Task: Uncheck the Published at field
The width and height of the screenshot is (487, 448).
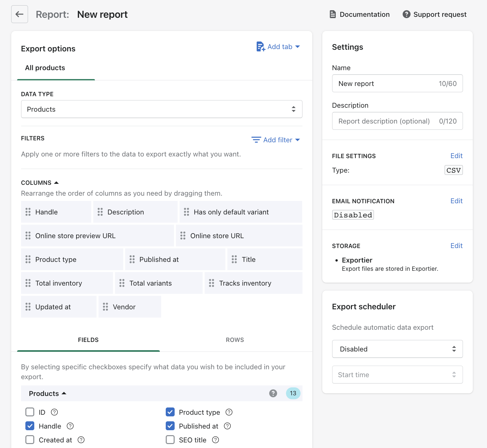Action: (170, 426)
